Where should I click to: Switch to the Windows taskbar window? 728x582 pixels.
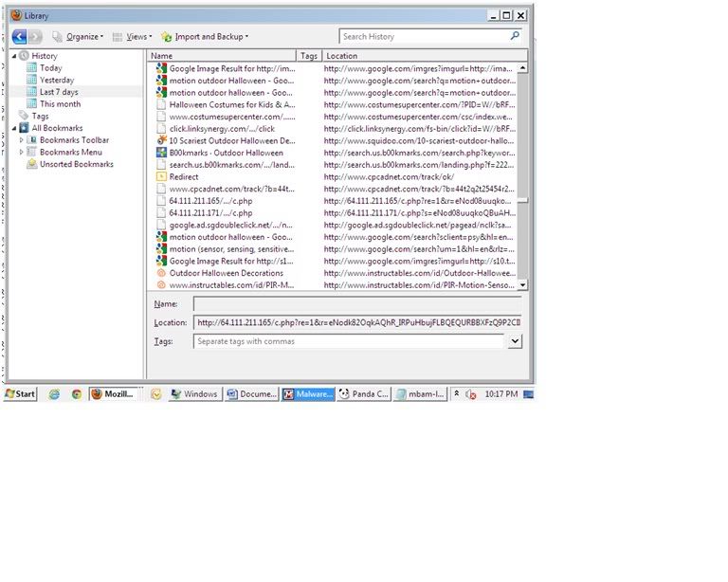tap(195, 394)
